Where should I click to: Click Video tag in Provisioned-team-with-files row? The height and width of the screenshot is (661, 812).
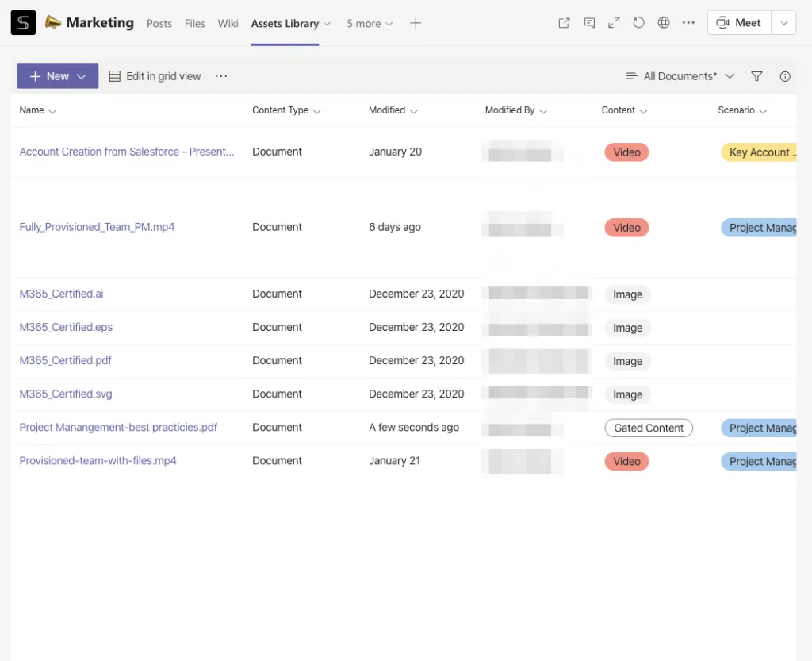point(626,462)
